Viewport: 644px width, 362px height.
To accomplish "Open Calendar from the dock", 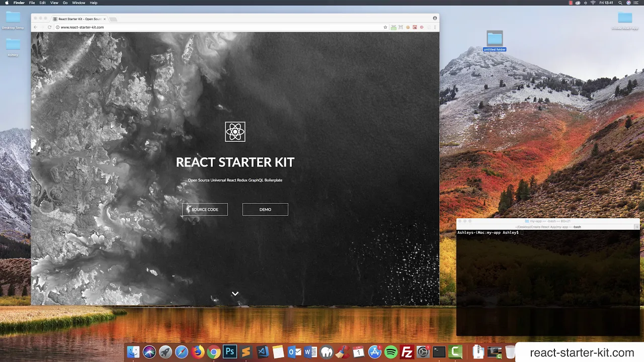I will 359,352.
